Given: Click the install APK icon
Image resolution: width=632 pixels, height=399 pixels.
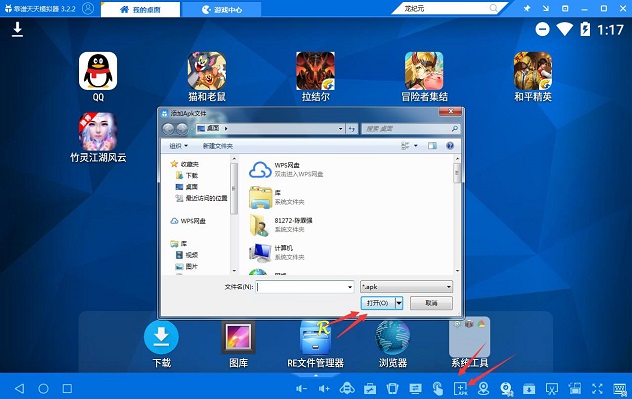Looking at the screenshot, I should point(461,389).
